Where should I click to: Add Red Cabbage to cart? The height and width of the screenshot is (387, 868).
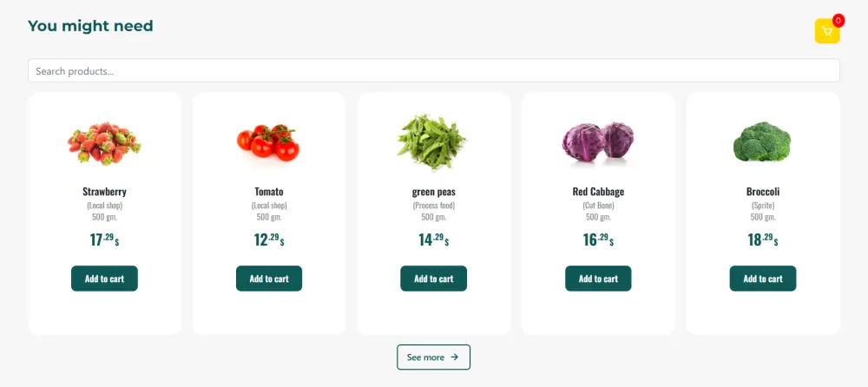[x=598, y=279]
